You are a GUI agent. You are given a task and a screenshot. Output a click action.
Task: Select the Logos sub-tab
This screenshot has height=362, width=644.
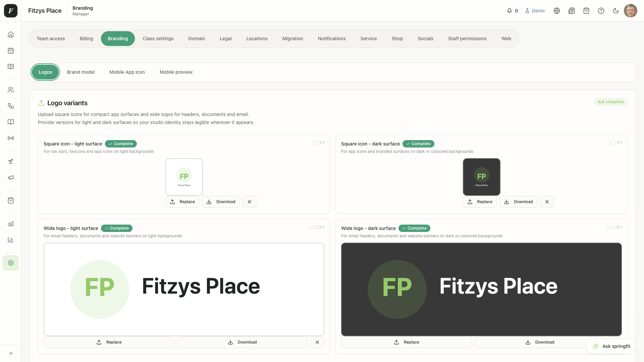pyautogui.click(x=45, y=72)
